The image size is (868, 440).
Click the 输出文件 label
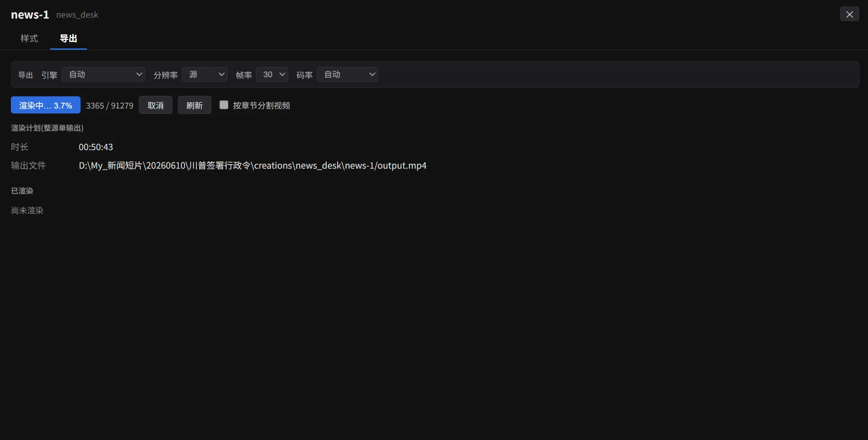28,166
